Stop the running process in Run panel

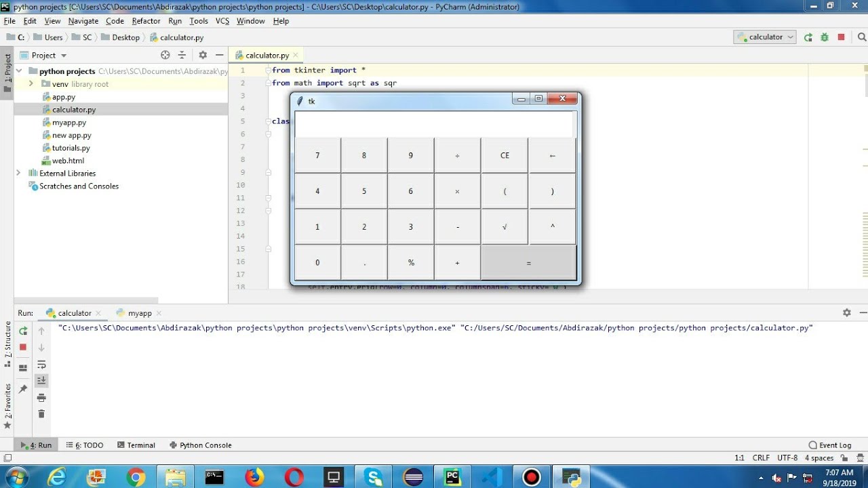coord(23,347)
